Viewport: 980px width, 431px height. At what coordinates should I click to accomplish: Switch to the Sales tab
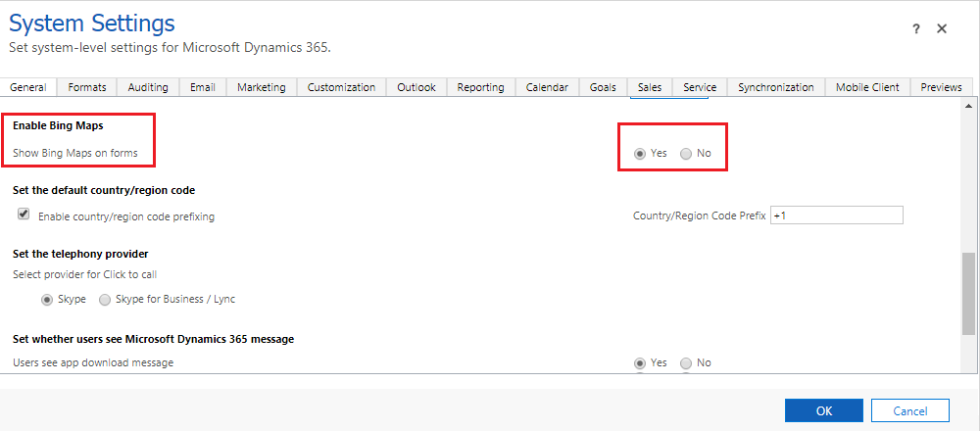click(x=650, y=87)
